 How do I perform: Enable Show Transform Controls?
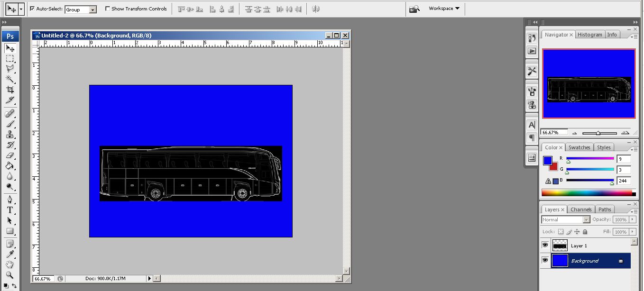pyautogui.click(x=107, y=8)
